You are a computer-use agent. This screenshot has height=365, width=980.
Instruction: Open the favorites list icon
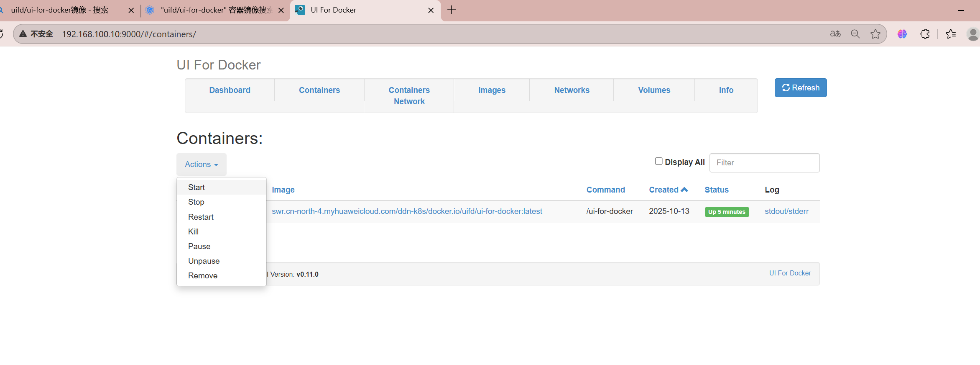click(x=951, y=34)
